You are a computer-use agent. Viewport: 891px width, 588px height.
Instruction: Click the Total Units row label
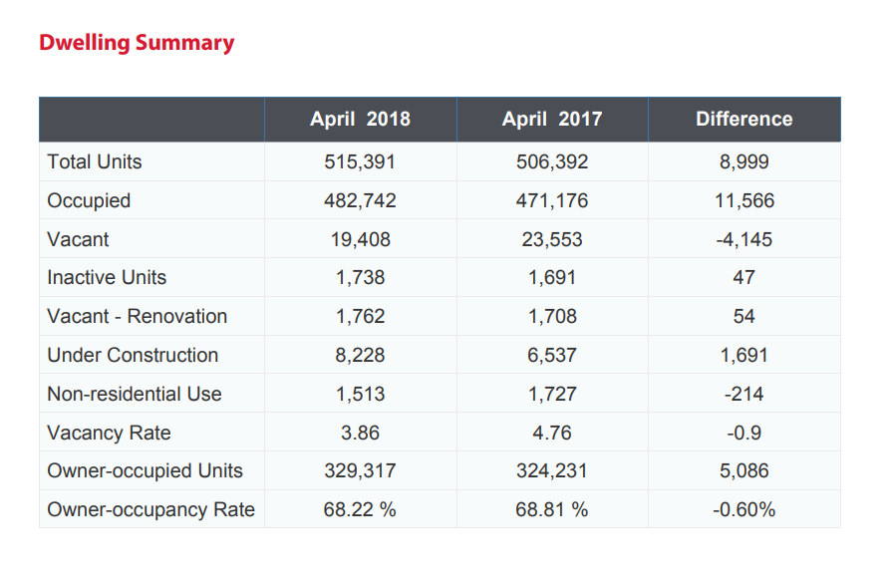(x=95, y=161)
